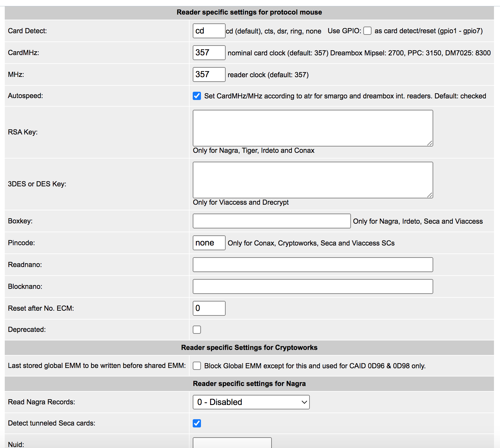Uncheck the Autospeed checkbox
Screen dimensions: 500x448
(197, 96)
